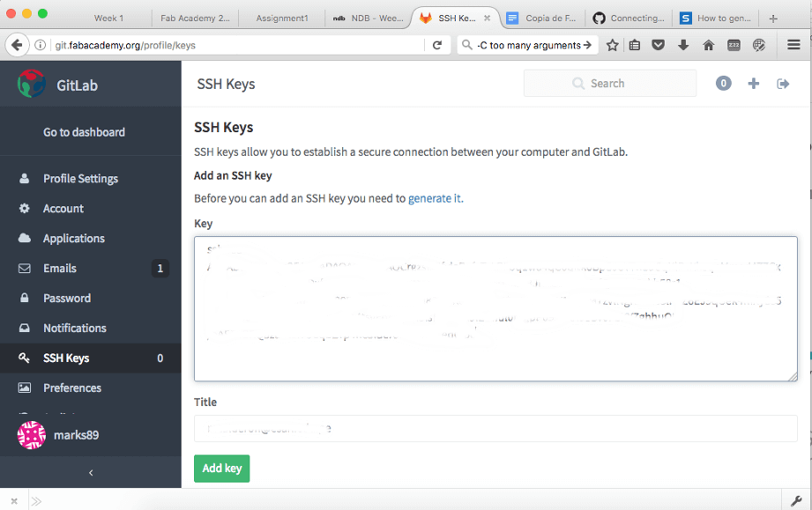
Task: Click the sign out icon
Action: click(x=783, y=84)
